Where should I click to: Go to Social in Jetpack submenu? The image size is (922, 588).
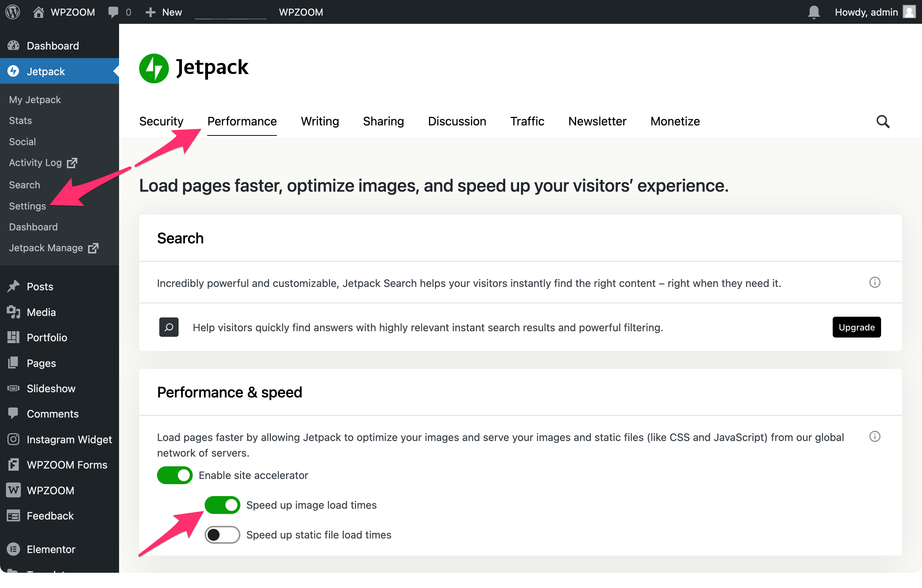point(22,142)
